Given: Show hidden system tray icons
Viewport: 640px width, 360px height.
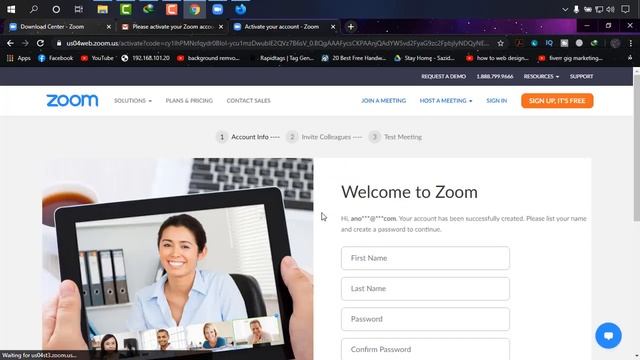Looking at the screenshot, I should (x=565, y=9).
